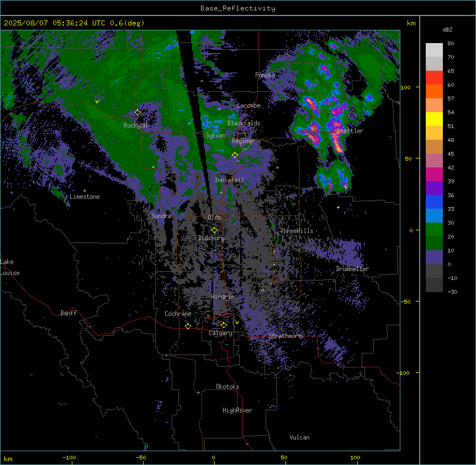Image resolution: width=476 pixels, height=465 pixels.
Task: Click the -30 value in the dBZ legend
Action: pos(452,292)
